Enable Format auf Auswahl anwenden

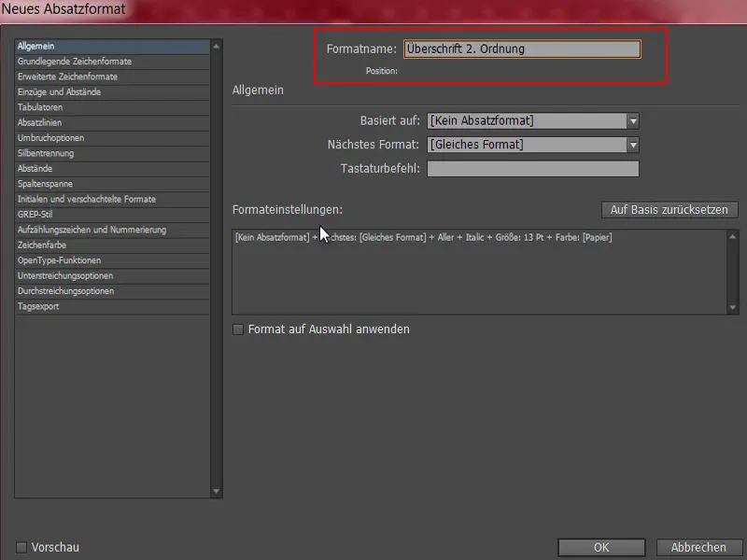pyautogui.click(x=238, y=329)
